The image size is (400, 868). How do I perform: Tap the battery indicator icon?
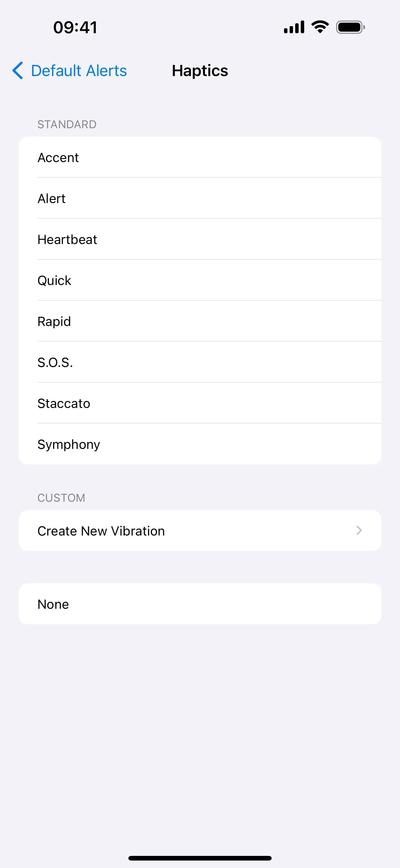[x=350, y=27]
